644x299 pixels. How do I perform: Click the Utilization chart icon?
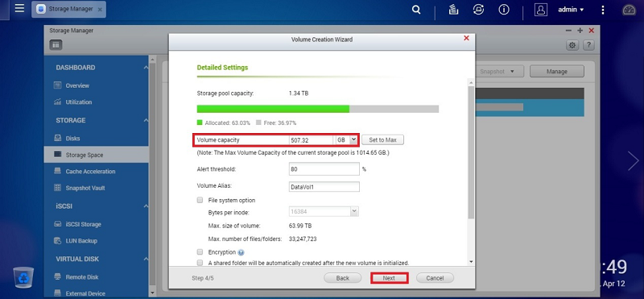[57, 102]
